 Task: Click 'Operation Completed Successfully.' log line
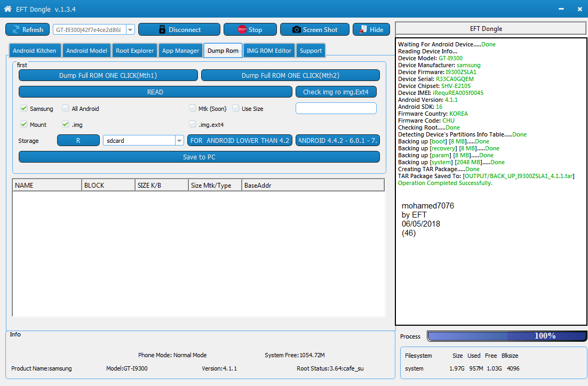click(x=445, y=183)
